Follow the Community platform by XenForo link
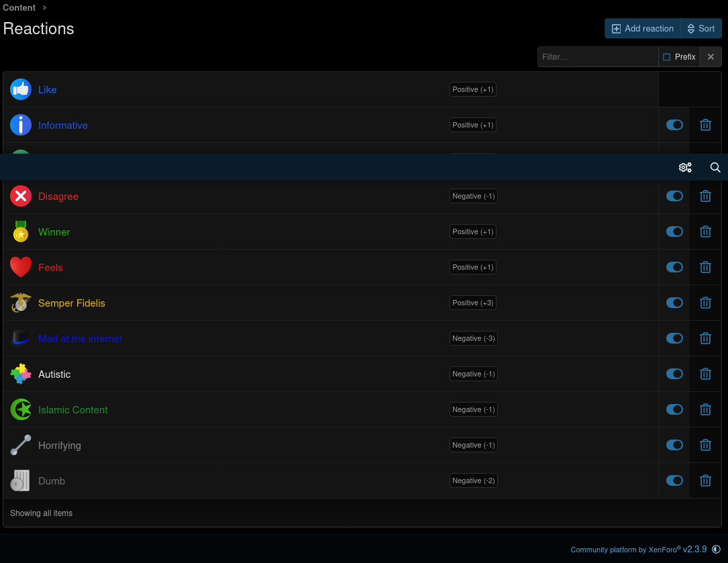The image size is (728, 563). tap(625, 550)
